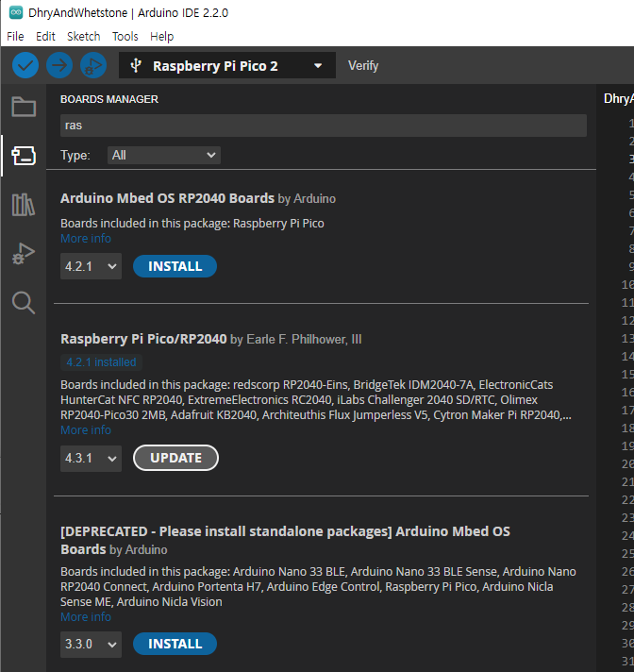
Task: Open the Tools menu
Action: (x=125, y=37)
